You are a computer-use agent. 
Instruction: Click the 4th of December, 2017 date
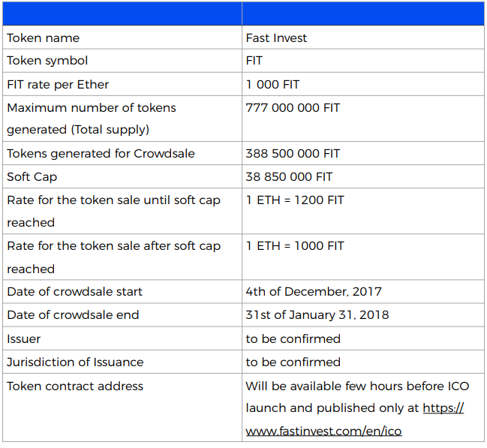[314, 291]
